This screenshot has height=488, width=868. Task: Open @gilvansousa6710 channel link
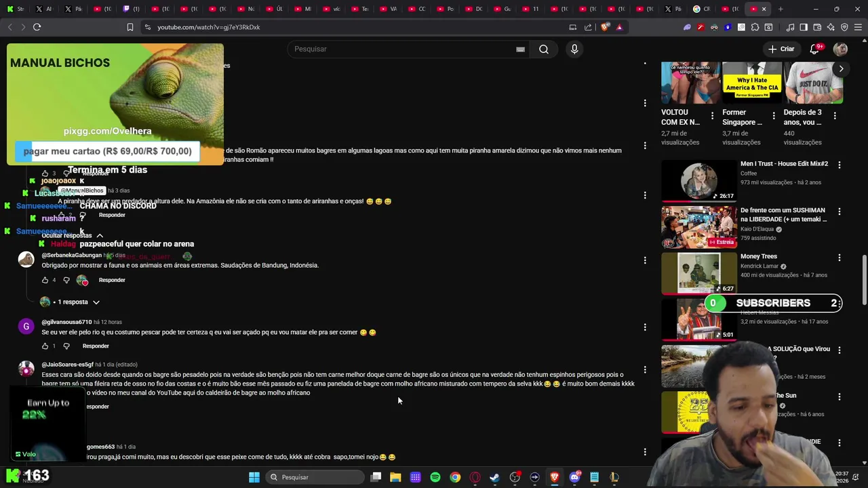[66, 322]
